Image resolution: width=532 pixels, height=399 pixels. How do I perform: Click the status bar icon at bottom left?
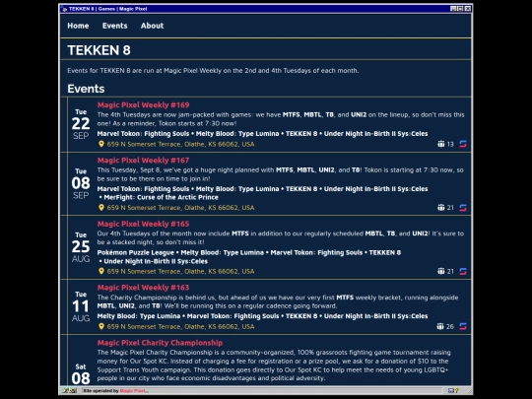tap(70, 390)
